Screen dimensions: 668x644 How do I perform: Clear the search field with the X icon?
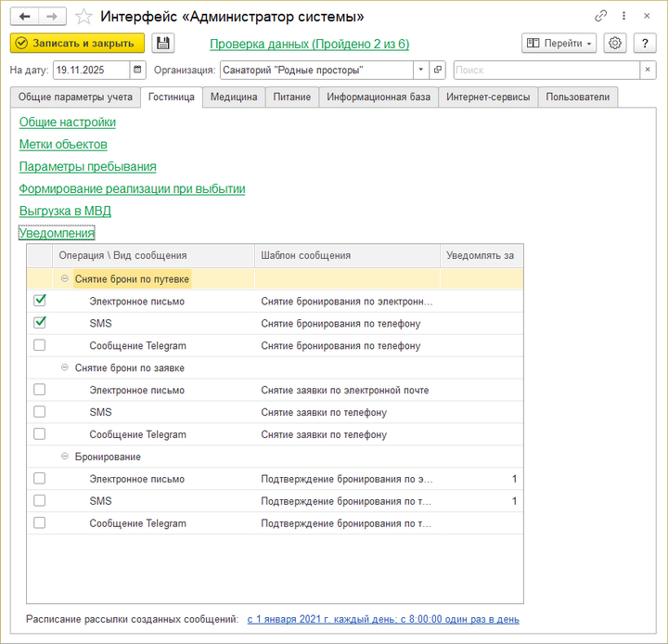point(647,70)
